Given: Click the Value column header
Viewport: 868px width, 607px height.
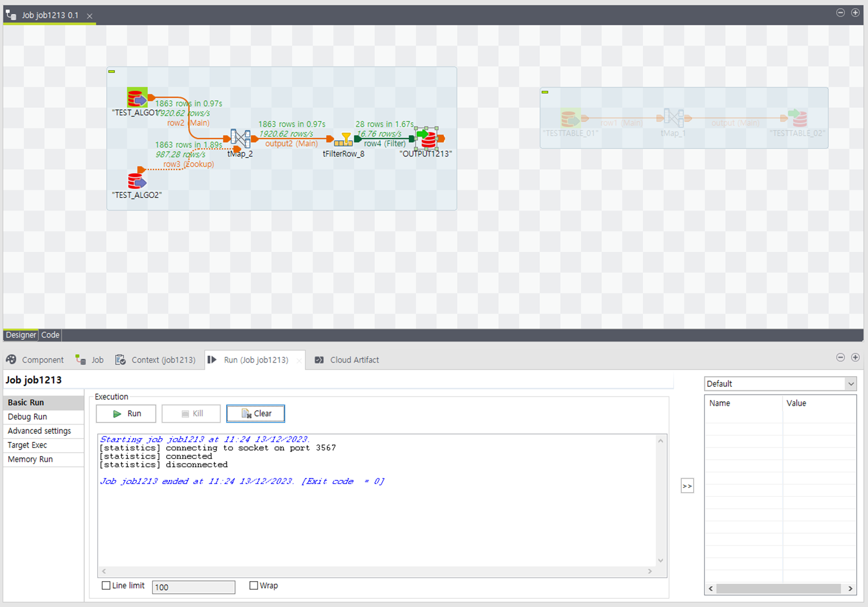Looking at the screenshot, I should [x=819, y=403].
